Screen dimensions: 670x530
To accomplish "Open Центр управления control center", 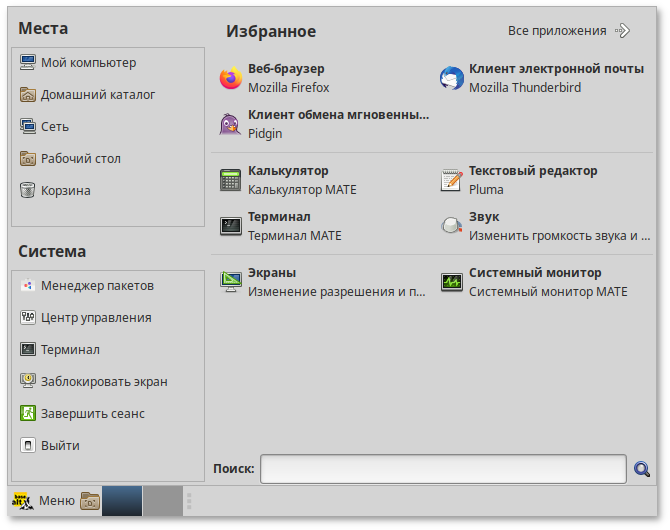I will click(x=96, y=318).
